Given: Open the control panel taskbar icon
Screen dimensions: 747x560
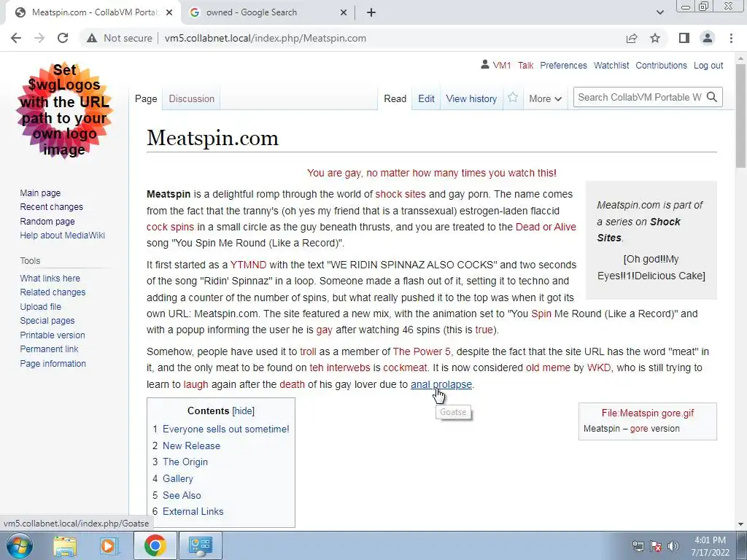Looking at the screenshot, I should 200,545.
